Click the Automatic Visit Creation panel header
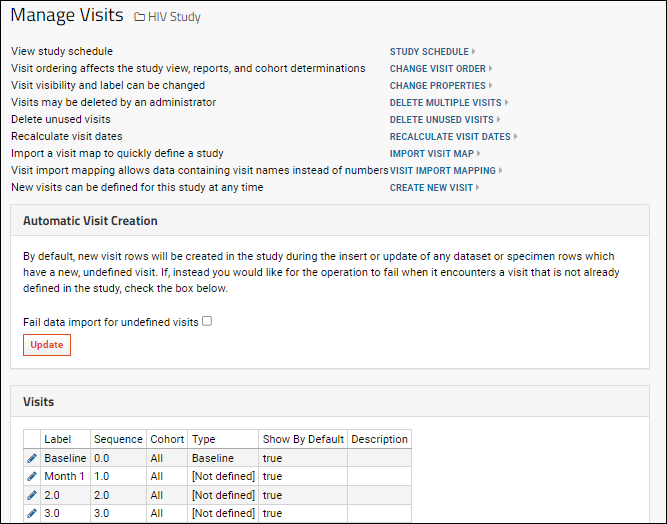Screen dimensions: 667x524 tap(330, 220)
